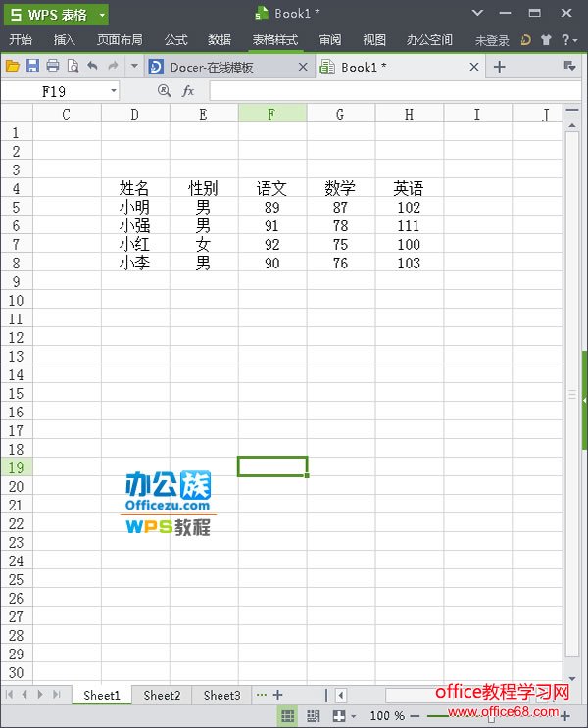Open the 数据 ribbon tab
Image resolution: width=588 pixels, height=728 pixels.
point(220,40)
